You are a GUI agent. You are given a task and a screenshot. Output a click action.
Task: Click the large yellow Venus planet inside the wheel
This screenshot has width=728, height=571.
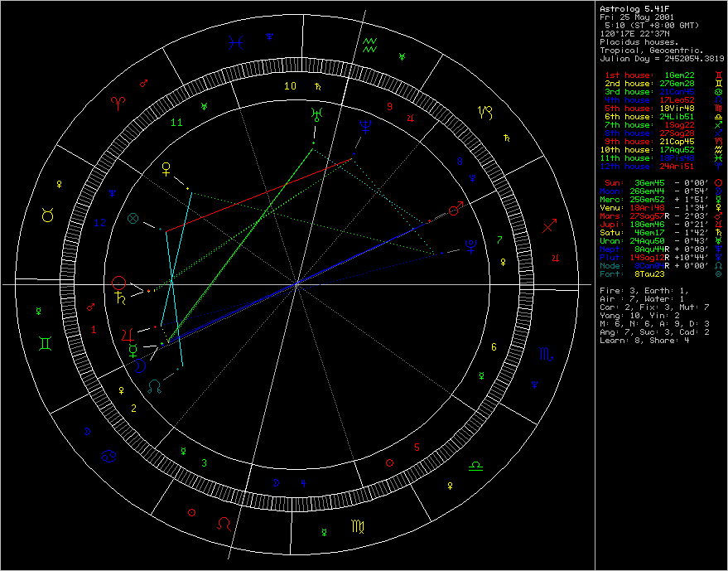click(166, 170)
